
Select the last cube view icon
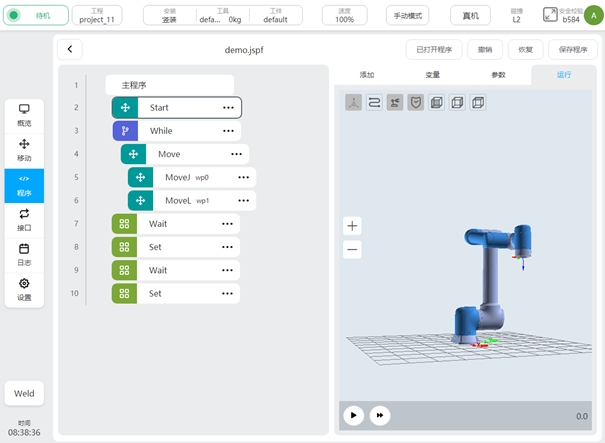tap(477, 102)
